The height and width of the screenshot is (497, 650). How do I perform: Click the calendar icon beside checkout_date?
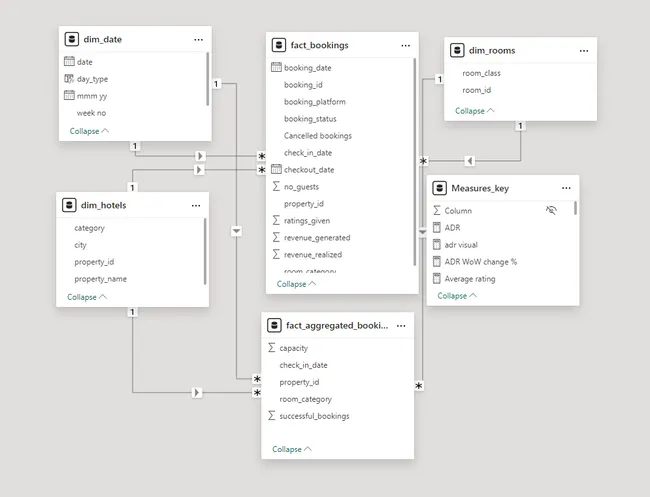(x=276, y=169)
